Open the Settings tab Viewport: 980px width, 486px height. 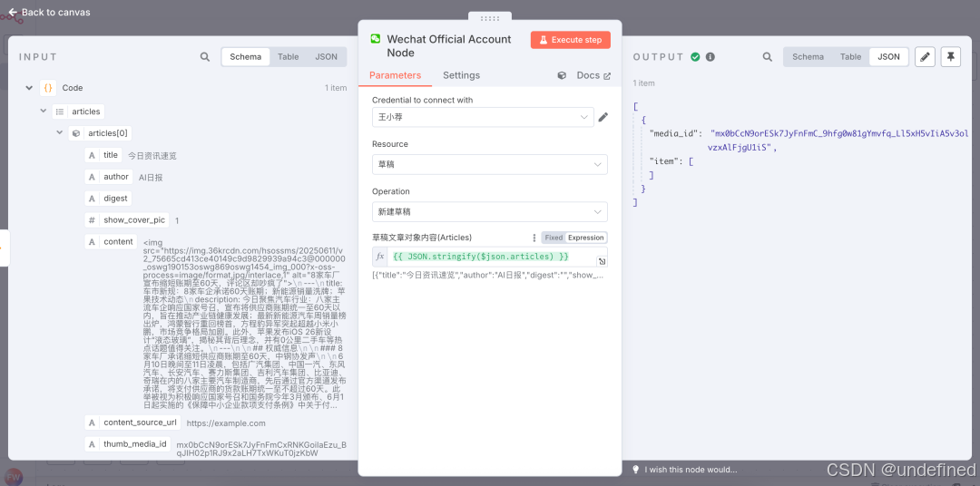click(461, 75)
